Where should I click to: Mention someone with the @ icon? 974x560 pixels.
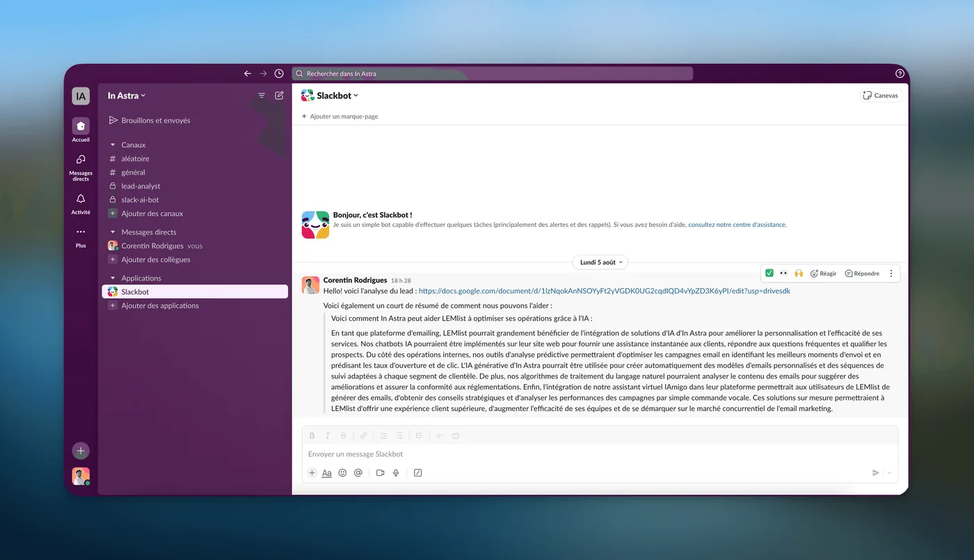(358, 472)
